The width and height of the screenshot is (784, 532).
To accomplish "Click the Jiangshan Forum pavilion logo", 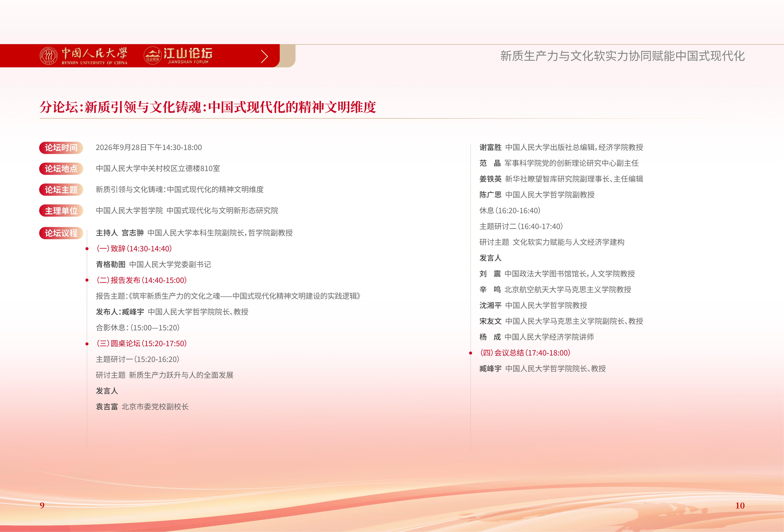I will pos(152,55).
